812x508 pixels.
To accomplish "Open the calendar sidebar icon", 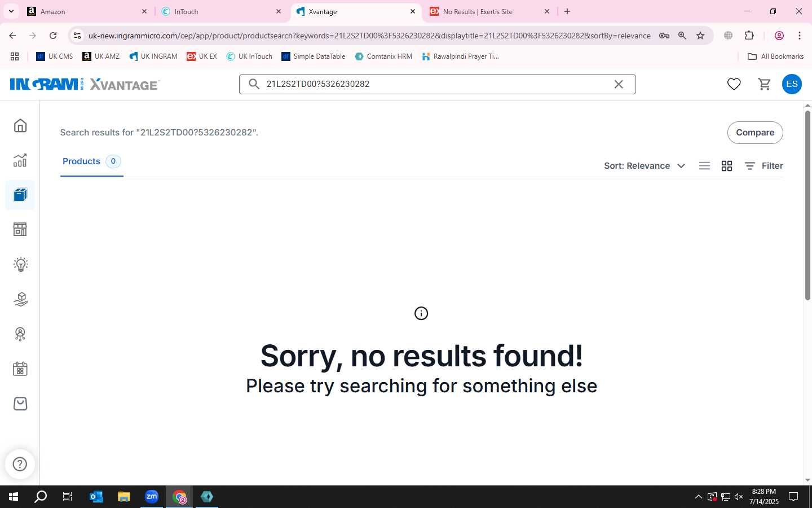I will point(20,369).
